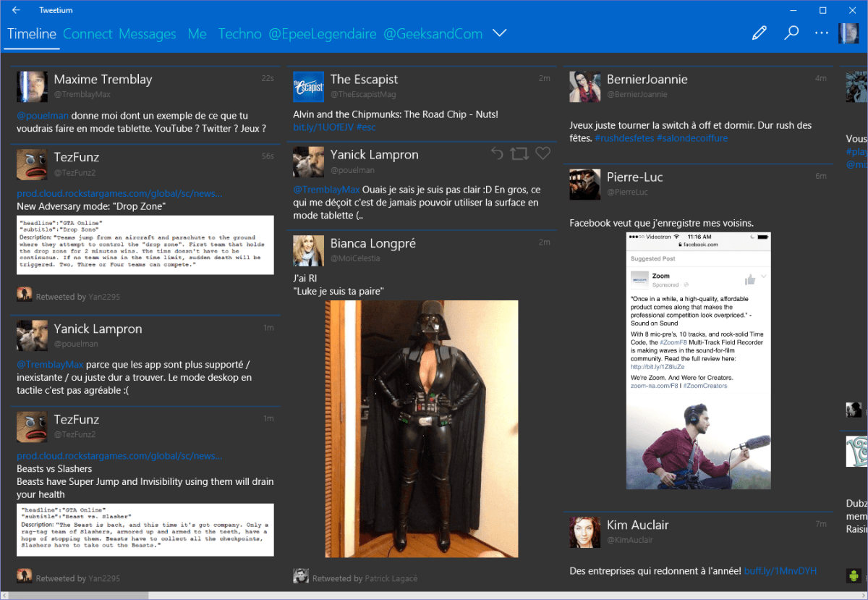Click the #rushdesfetes hashtag

point(624,138)
